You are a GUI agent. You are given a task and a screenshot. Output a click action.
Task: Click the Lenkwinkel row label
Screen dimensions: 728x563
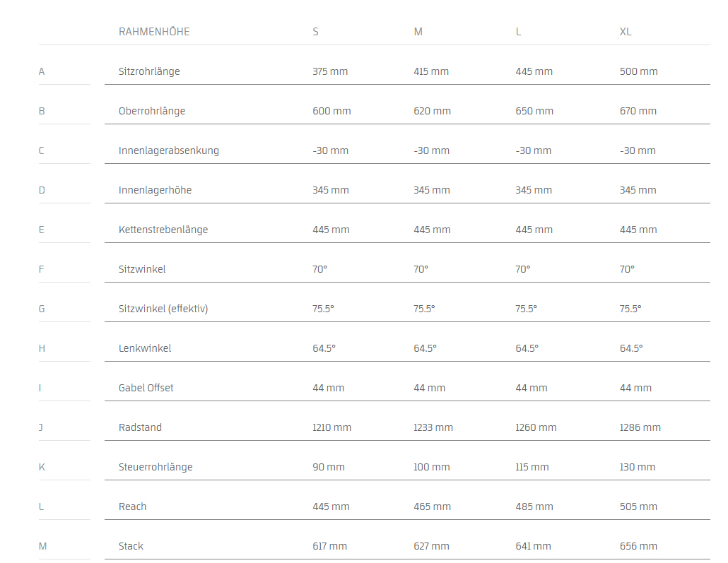click(x=145, y=348)
